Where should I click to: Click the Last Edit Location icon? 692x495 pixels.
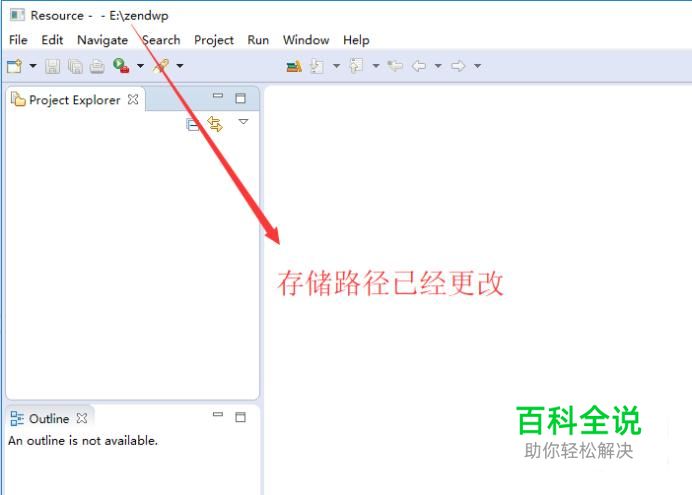click(395, 66)
